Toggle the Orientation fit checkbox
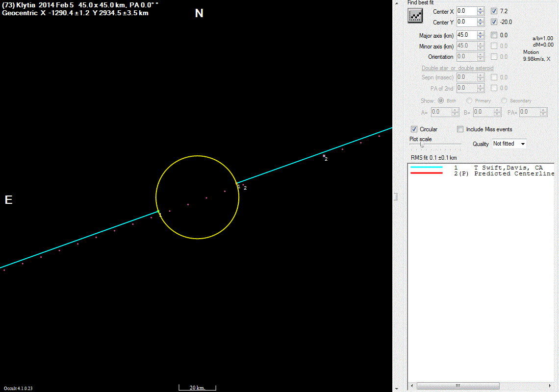Viewport: 559px width, 392px height. click(494, 56)
